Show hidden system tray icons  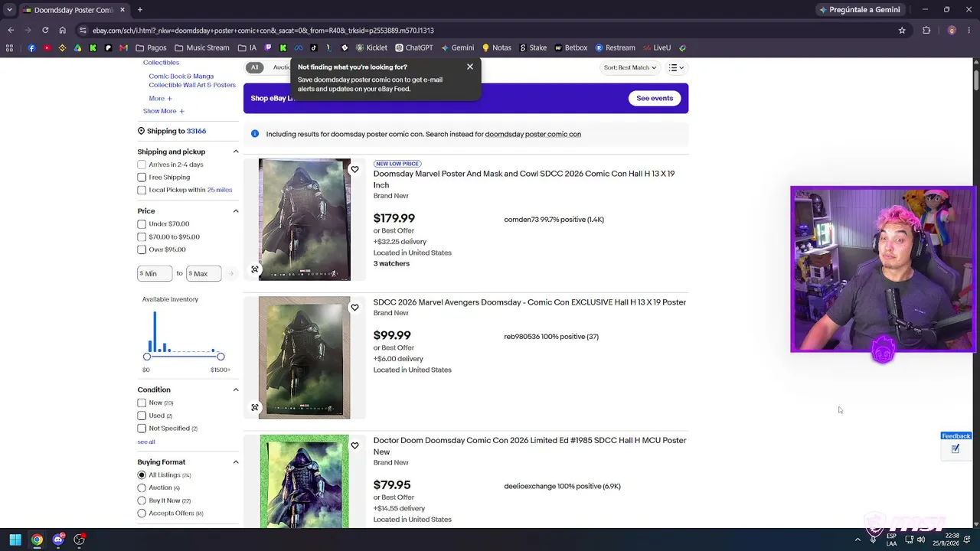click(857, 540)
